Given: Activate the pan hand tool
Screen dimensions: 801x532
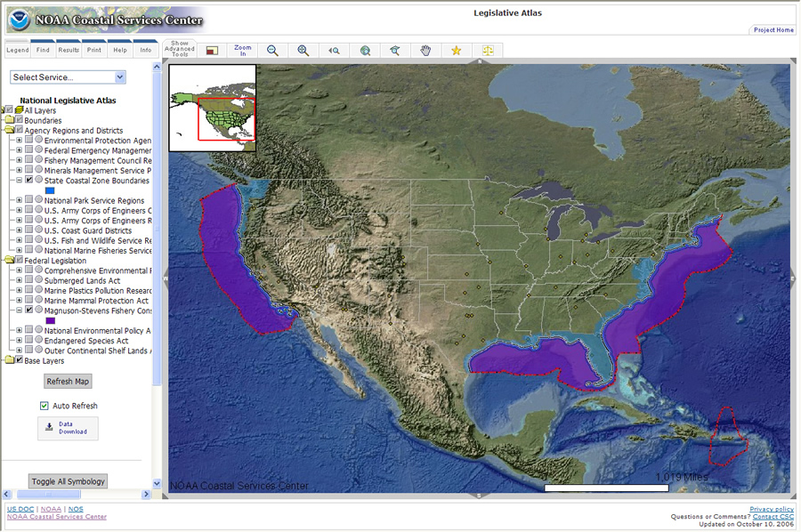Looking at the screenshot, I should pos(425,51).
